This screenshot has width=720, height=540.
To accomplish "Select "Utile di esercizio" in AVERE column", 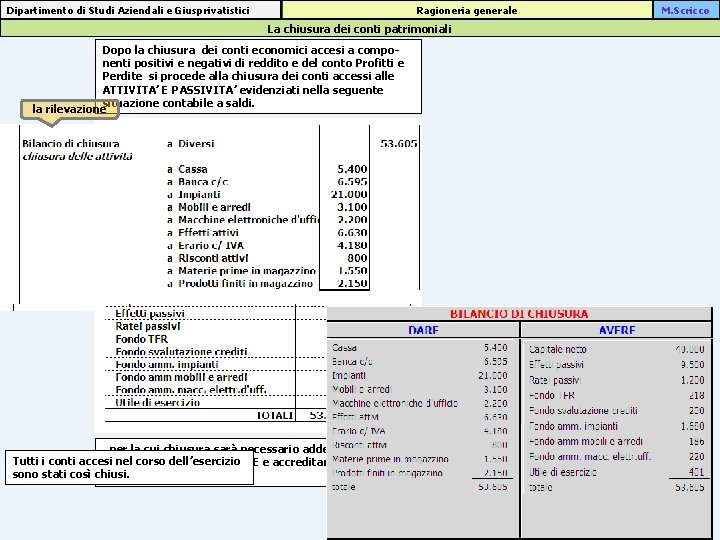I will (x=562, y=472).
